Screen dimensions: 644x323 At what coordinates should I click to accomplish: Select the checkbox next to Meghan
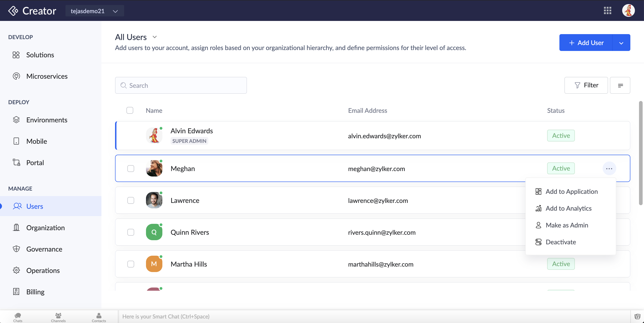[131, 168]
